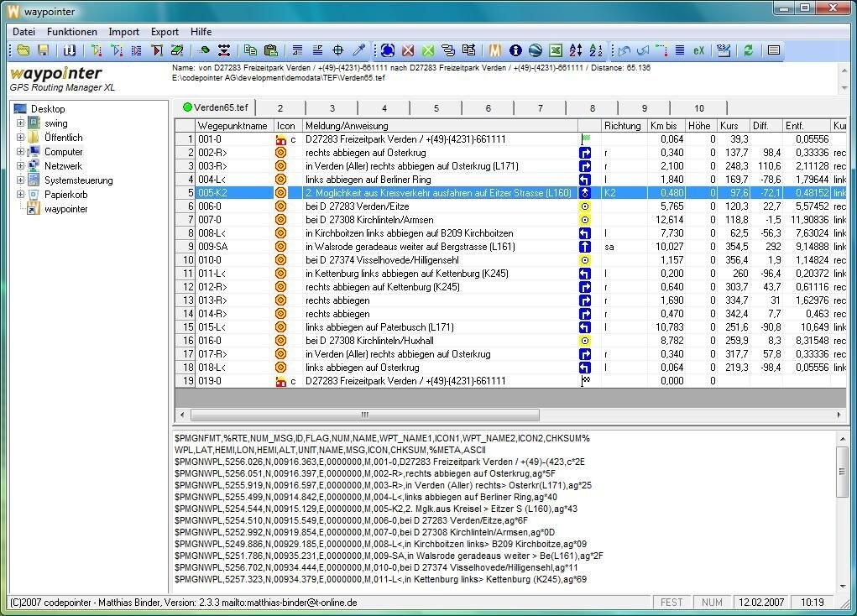Expand the Systemsteuerung tree node
The width and height of the screenshot is (857, 616).
tap(20, 180)
